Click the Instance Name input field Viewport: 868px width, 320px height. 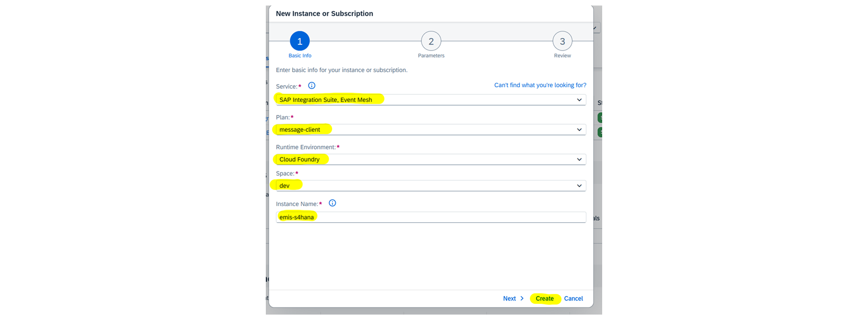coord(431,217)
